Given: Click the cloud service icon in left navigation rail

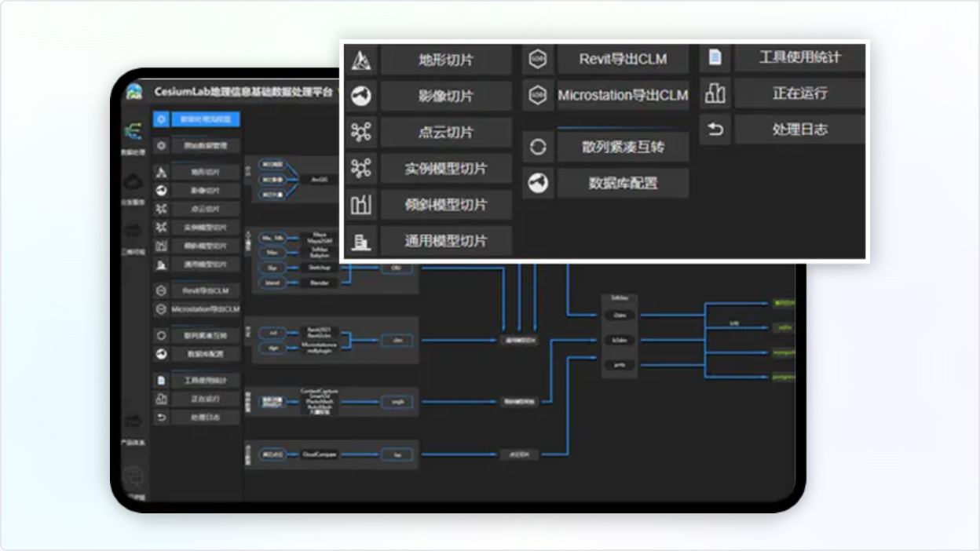Looking at the screenshot, I should click(133, 186).
